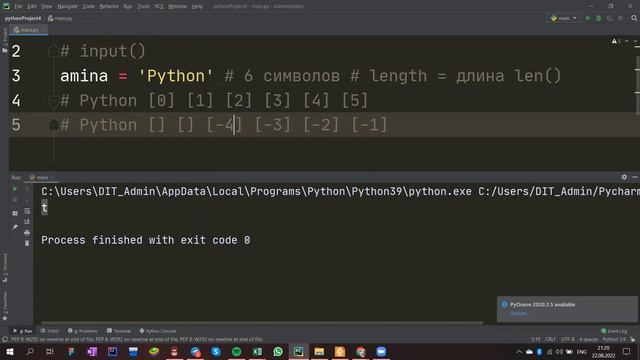The height and width of the screenshot is (360, 640).
Task: Click main.py in the breadcrumb bar
Action: point(60,18)
